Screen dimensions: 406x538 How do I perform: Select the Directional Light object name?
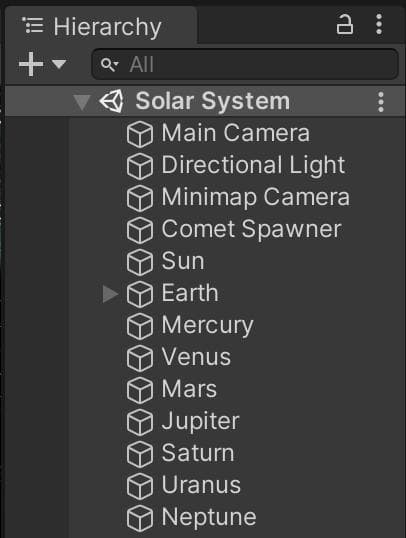[x=253, y=166]
